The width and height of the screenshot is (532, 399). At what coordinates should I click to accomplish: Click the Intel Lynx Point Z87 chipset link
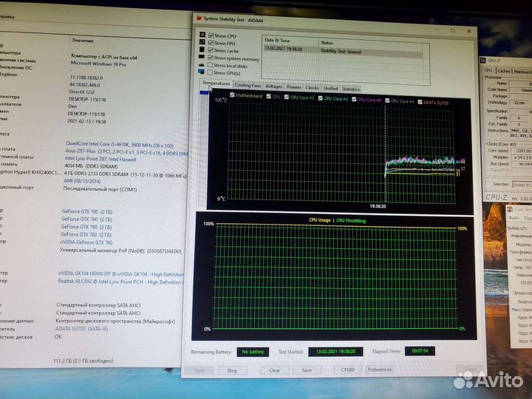coord(100,159)
